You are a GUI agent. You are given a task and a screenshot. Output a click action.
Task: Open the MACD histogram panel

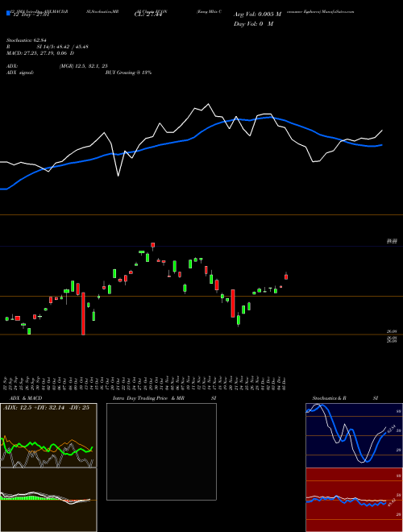click(x=48, y=500)
